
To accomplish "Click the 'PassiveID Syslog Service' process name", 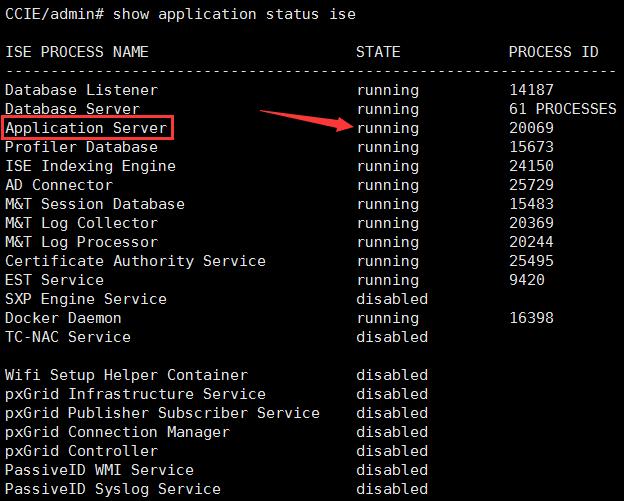I will coord(113,489).
